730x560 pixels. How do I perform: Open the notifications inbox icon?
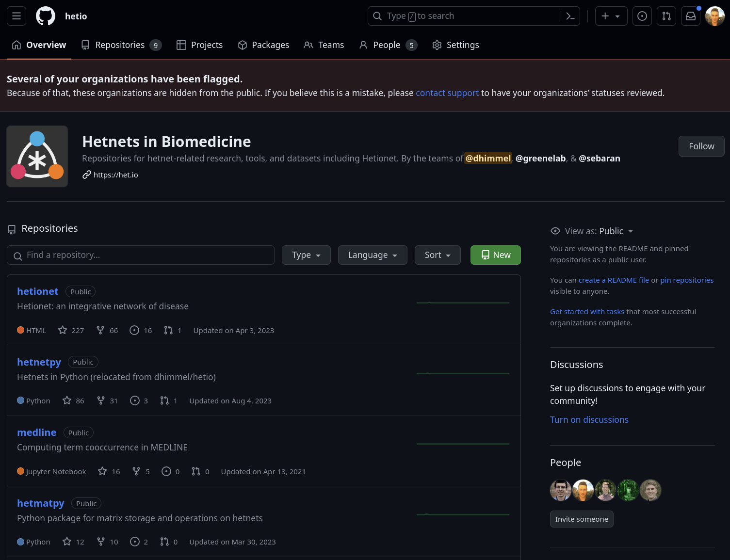(x=691, y=16)
